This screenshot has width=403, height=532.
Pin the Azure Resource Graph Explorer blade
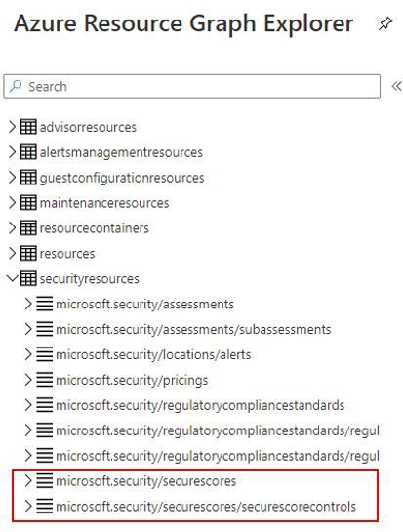385,24
